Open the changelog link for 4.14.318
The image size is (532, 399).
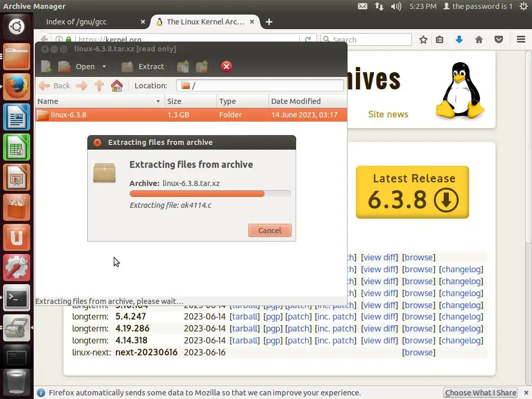[x=461, y=340]
